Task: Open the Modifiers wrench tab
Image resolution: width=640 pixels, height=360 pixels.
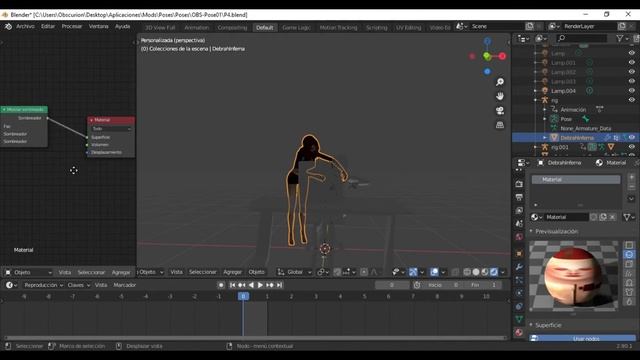Action: [519, 267]
